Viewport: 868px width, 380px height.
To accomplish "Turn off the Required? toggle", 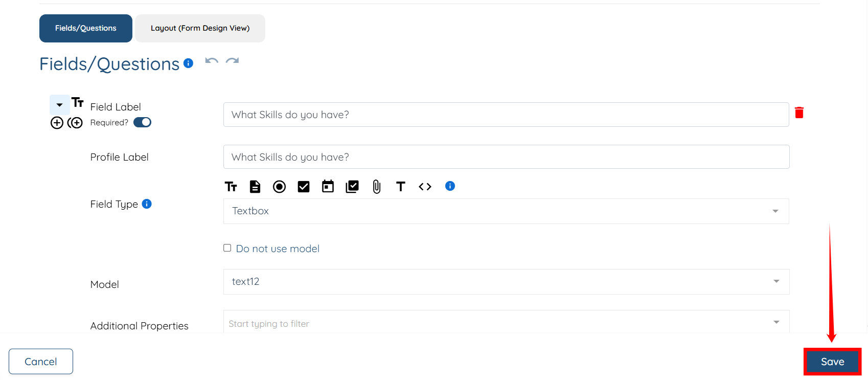I will click(x=142, y=122).
